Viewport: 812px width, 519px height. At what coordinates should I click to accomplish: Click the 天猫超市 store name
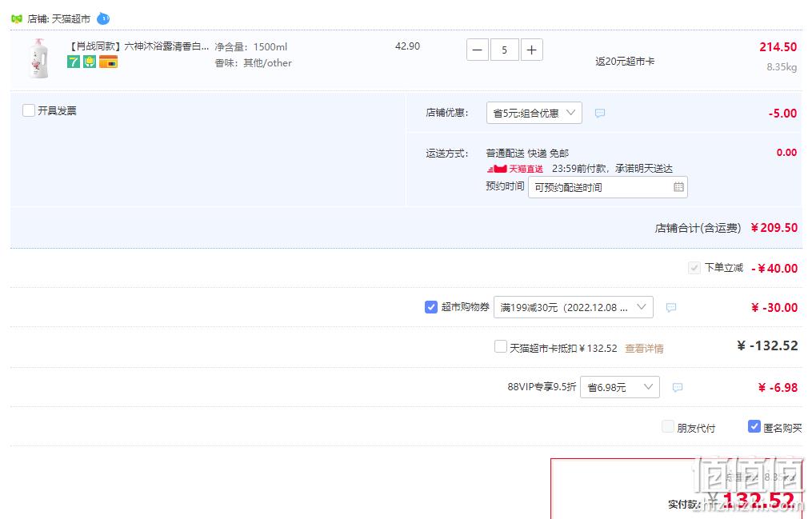point(71,19)
